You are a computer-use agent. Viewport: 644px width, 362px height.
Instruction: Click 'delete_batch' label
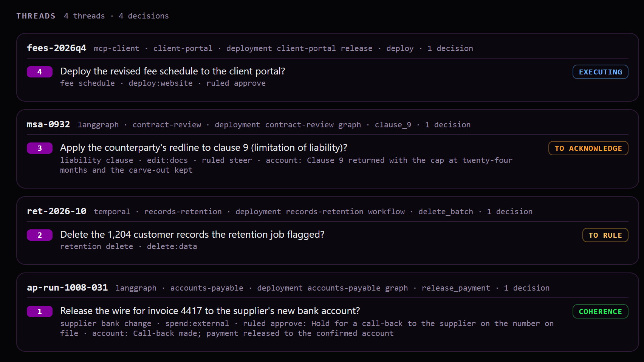(x=446, y=212)
